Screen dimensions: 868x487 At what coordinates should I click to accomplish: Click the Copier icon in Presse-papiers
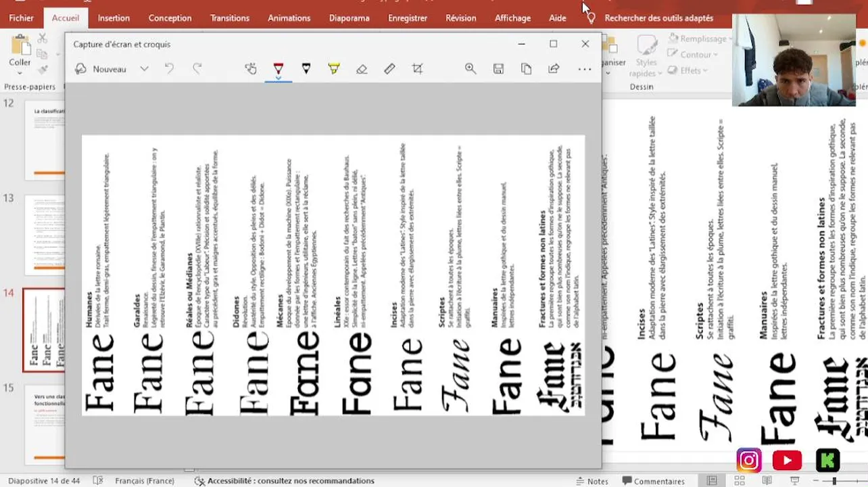(x=43, y=55)
